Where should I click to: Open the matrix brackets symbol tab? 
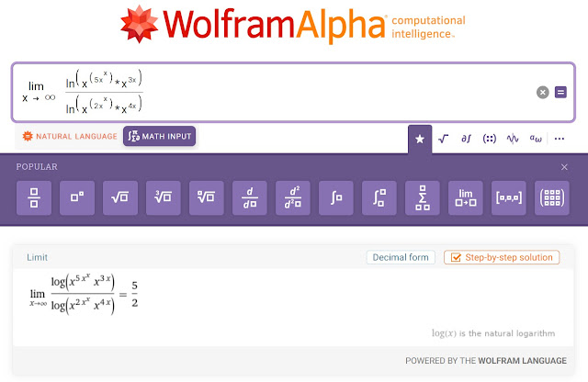[x=490, y=139]
